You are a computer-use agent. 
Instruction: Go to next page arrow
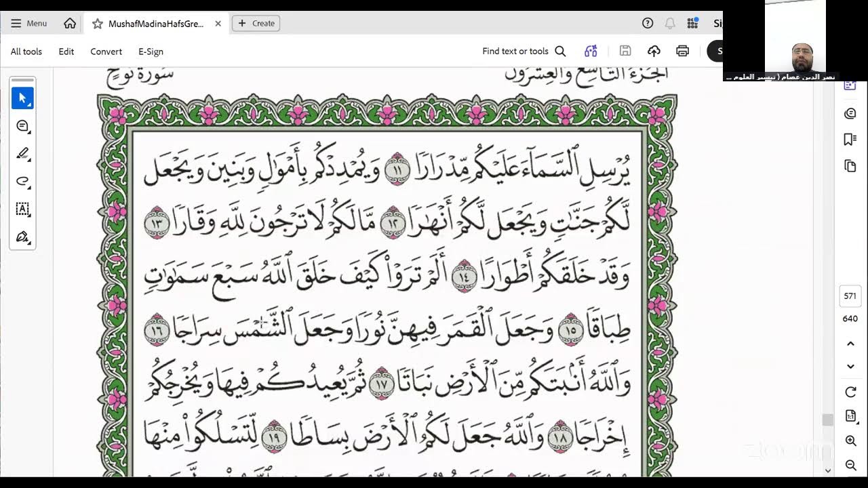coord(850,367)
